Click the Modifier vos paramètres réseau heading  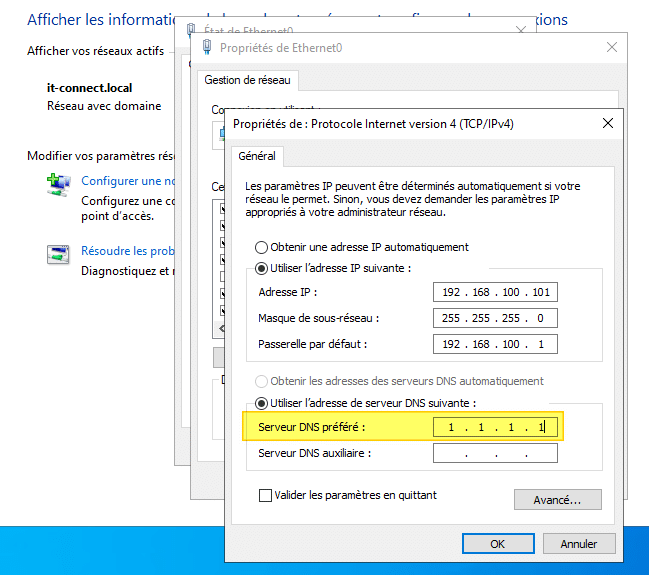(x=101, y=156)
